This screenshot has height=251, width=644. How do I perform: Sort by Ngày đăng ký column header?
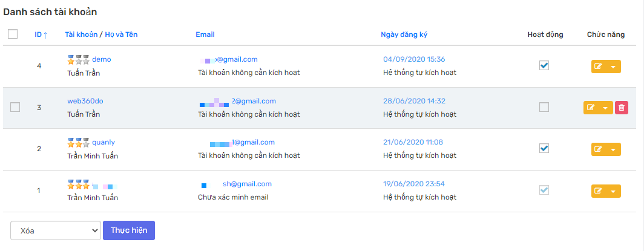pyautogui.click(x=404, y=34)
